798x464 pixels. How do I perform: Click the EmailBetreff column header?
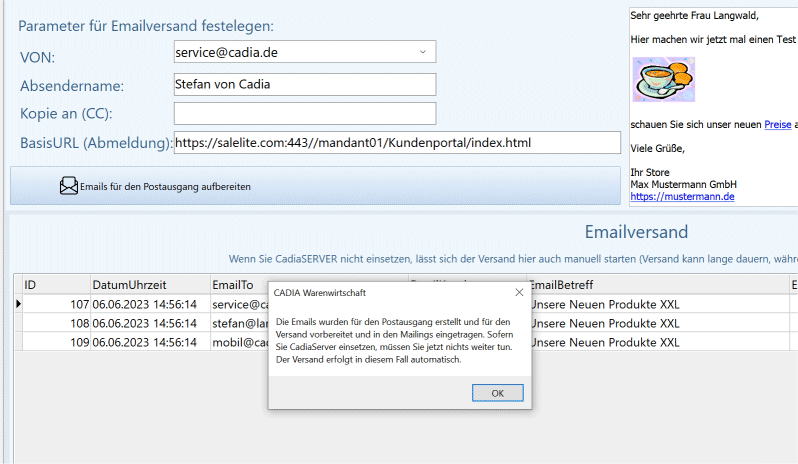658,285
